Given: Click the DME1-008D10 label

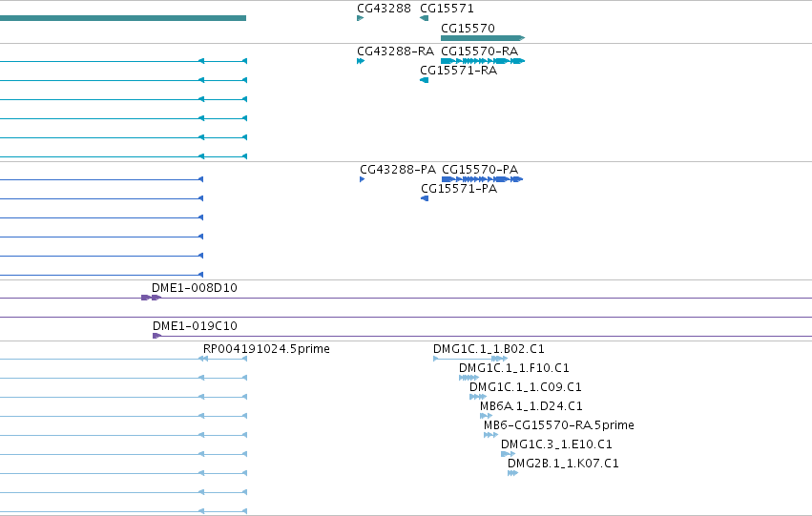Looking at the screenshot, I should pyautogui.click(x=195, y=288).
